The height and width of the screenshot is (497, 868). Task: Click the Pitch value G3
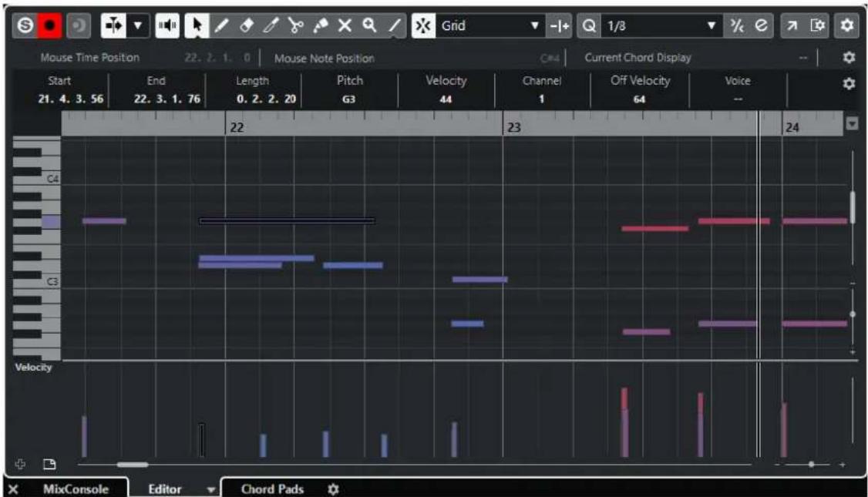(x=348, y=99)
